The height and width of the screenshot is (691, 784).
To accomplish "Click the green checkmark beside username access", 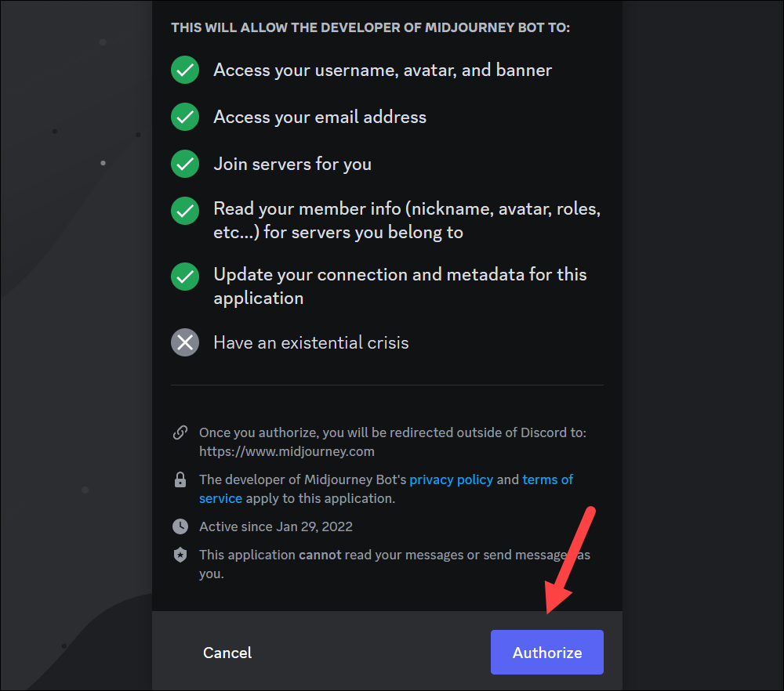I will (185, 70).
